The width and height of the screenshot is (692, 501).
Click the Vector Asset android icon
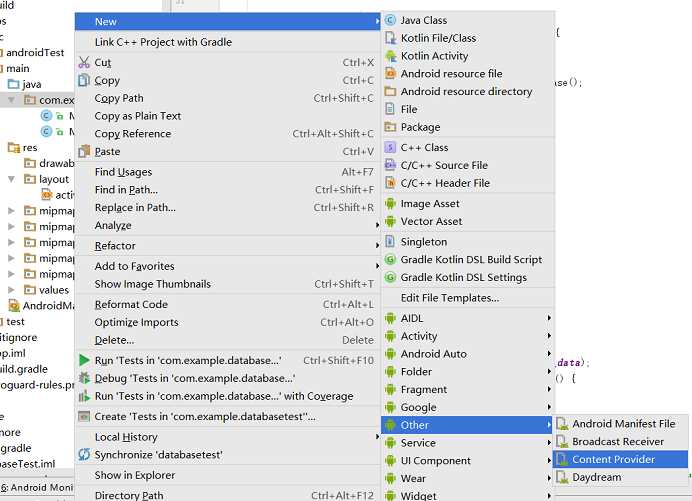click(x=390, y=221)
